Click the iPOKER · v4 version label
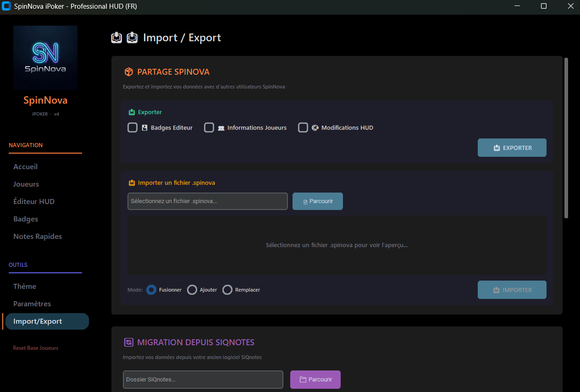 click(45, 114)
